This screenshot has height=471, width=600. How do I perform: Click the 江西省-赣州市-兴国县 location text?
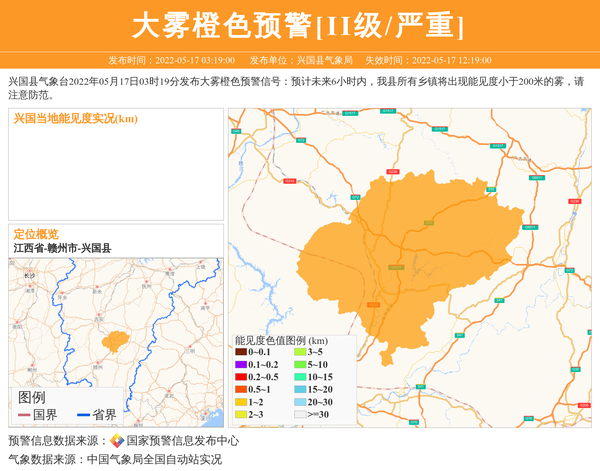coord(62,248)
